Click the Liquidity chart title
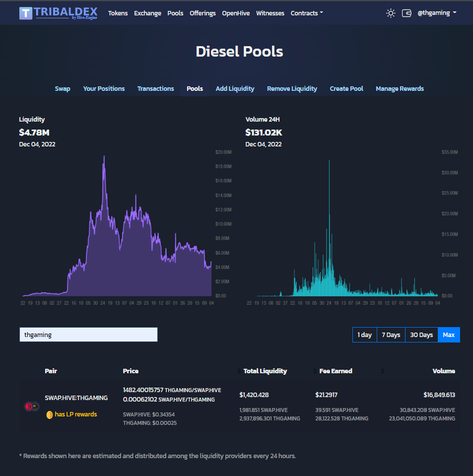 point(32,119)
